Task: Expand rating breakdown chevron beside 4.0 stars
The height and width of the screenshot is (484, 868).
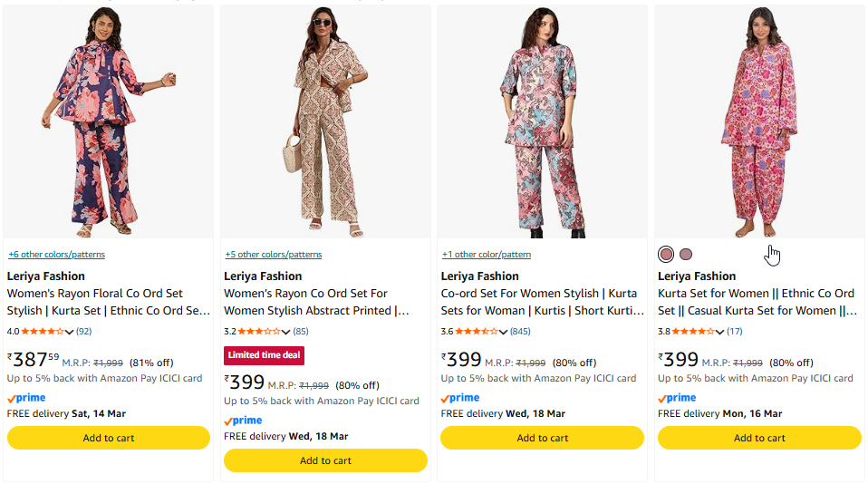Action: (x=70, y=333)
